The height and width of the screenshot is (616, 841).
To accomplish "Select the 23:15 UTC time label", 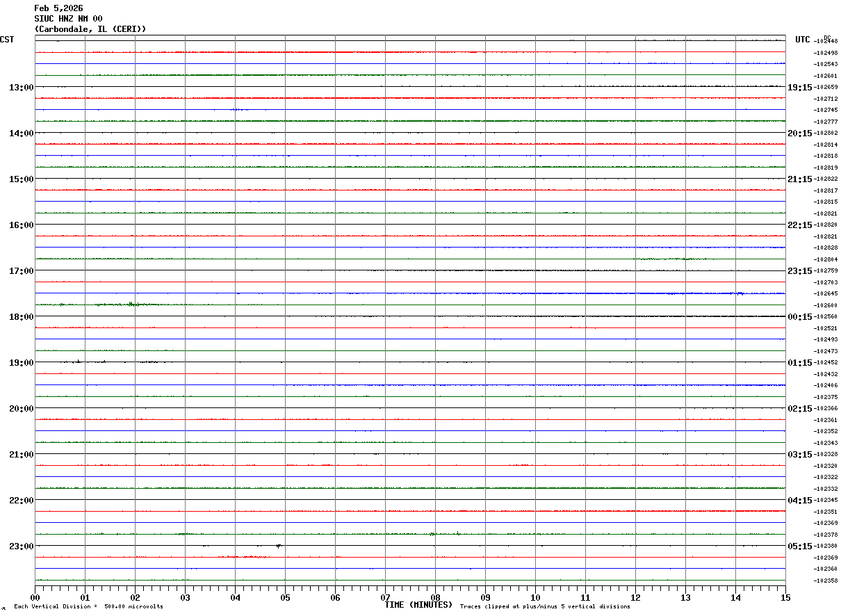I will 799,270.
